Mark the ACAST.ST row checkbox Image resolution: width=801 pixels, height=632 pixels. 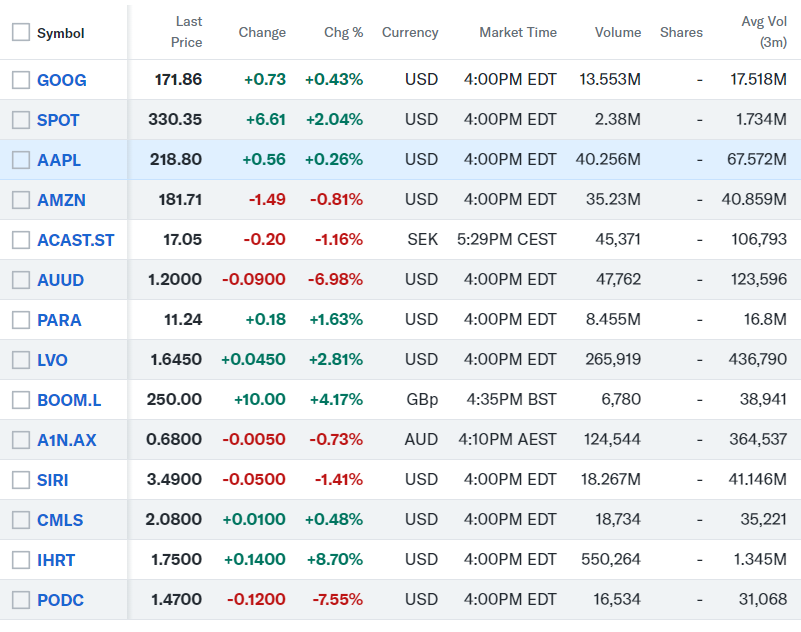21,240
